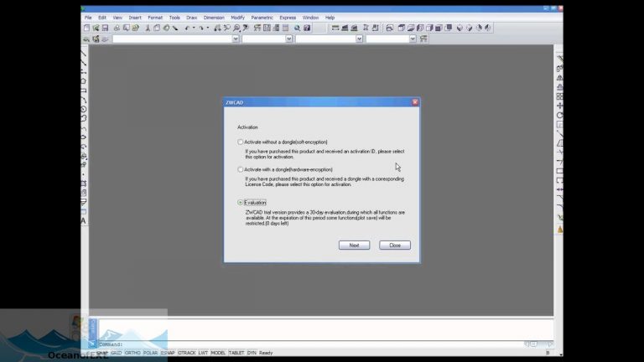Expand the linetype control dropdown

coord(360,39)
